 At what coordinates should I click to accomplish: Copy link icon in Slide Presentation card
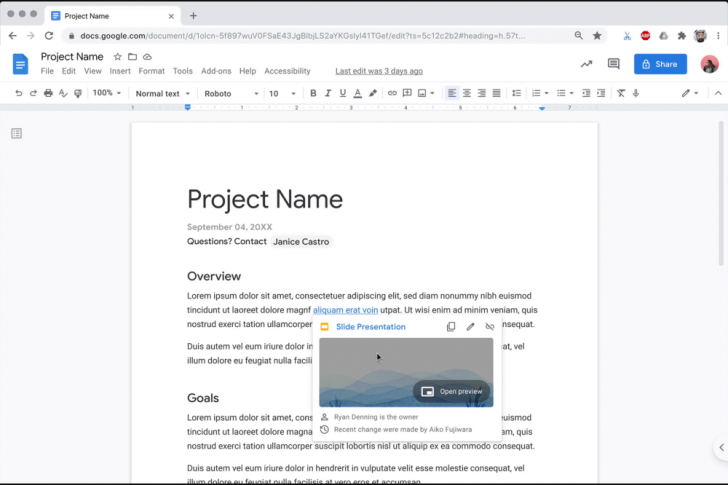[451, 327]
